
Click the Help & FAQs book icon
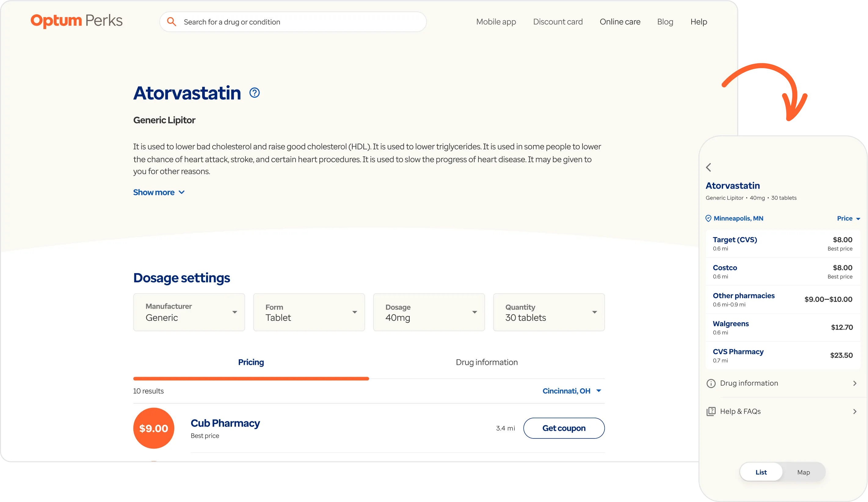(x=711, y=411)
